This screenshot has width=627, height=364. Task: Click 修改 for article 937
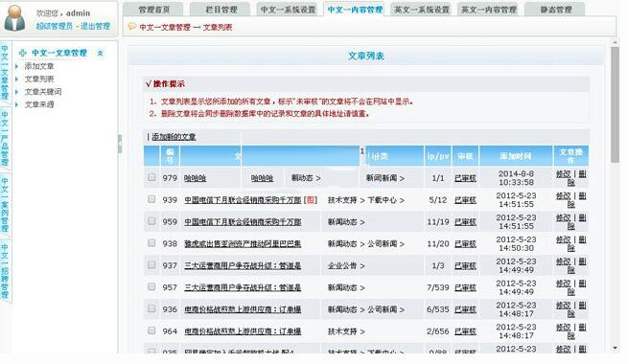[x=563, y=262]
